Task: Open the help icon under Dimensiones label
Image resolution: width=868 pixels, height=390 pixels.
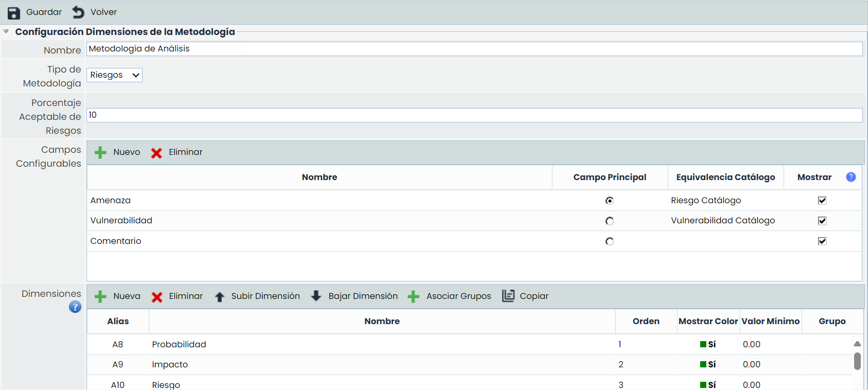Action: pyautogui.click(x=75, y=307)
